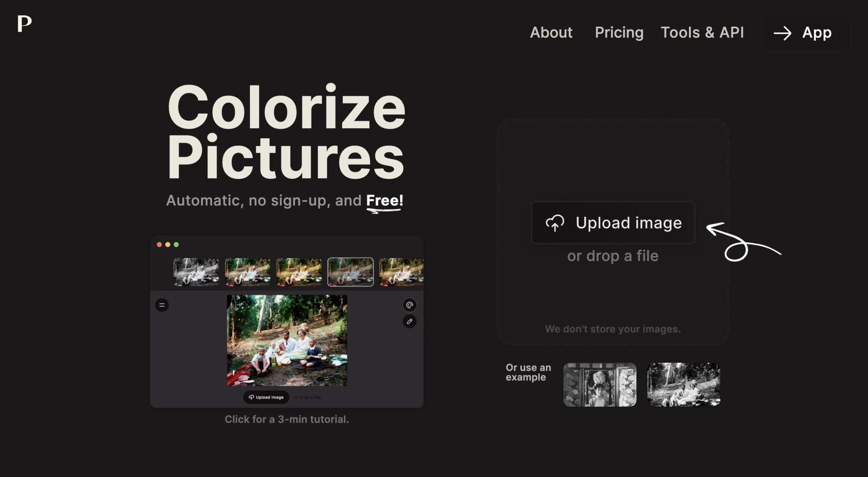Click the arrow icon inside the App button
The width and height of the screenshot is (868, 477).
click(783, 33)
